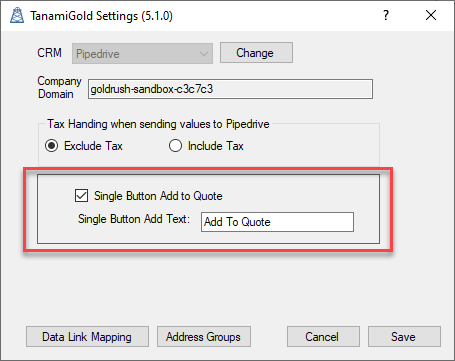Click the Single Button Add Text label
Screen dimensions: 455x361
click(x=134, y=219)
